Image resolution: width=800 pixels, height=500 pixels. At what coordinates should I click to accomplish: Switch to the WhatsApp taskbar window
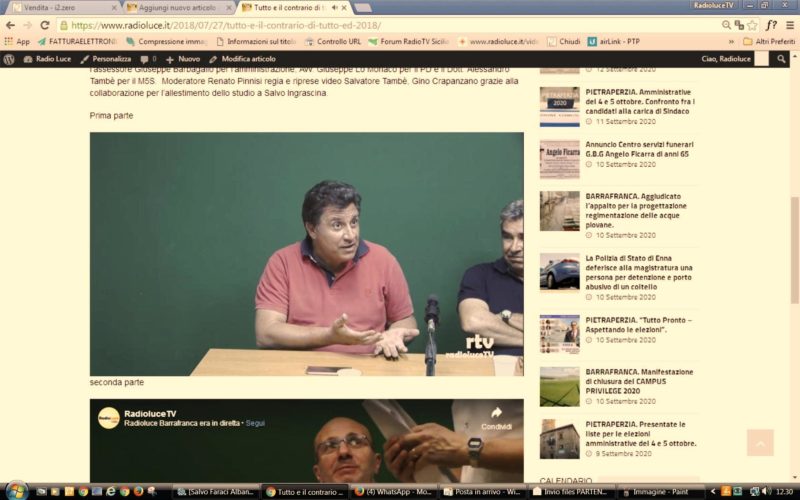click(393, 492)
